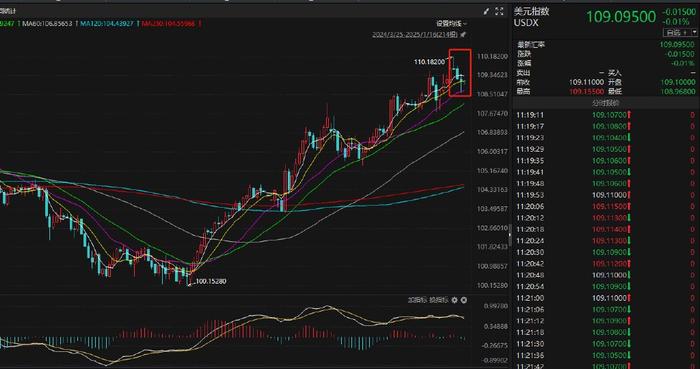This screenshot has height=369, width=700.
Task: Close the MACD indicator panel
Action: (464, 300)
